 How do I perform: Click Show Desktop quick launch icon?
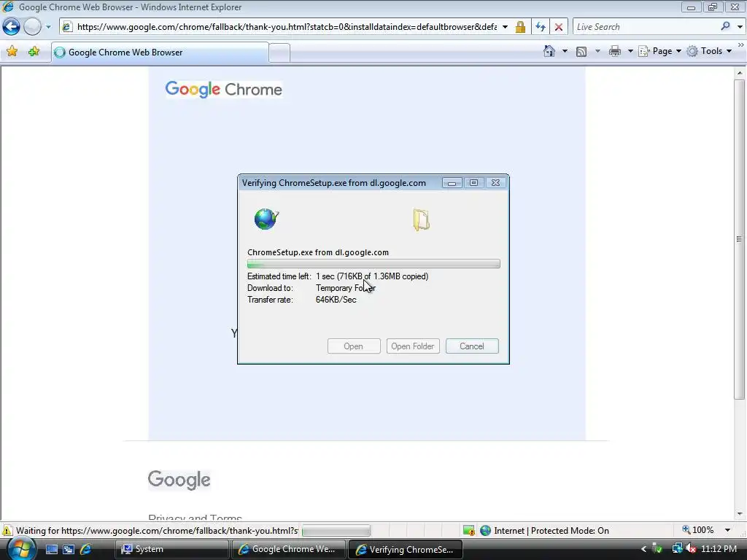(x=52, y=549)
